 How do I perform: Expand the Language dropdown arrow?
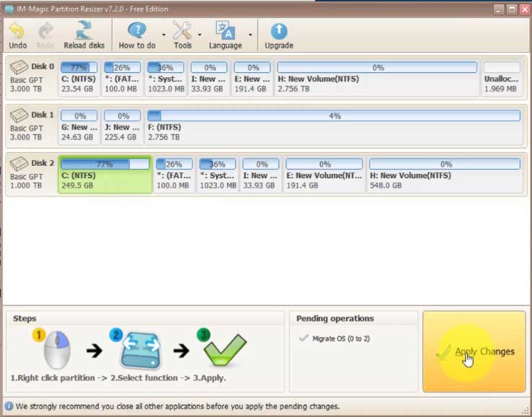point(250,35)
